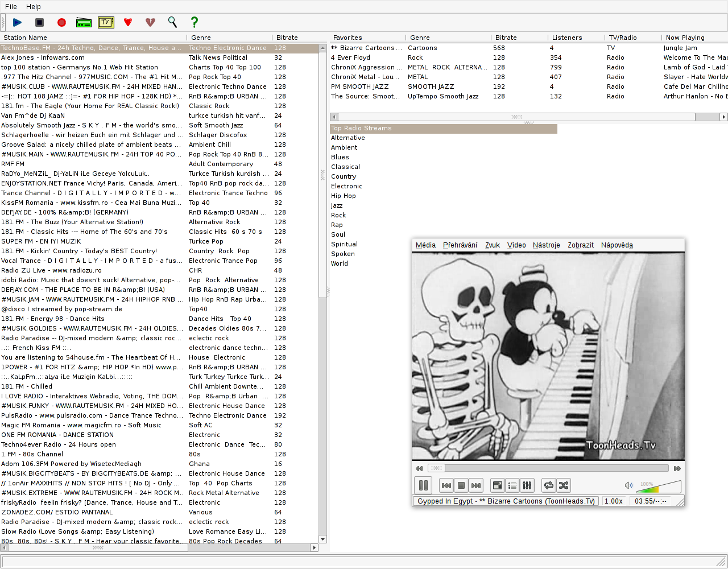Open the VLC Přehrávání menu
The image size is (728, 569).
(460, 245)
